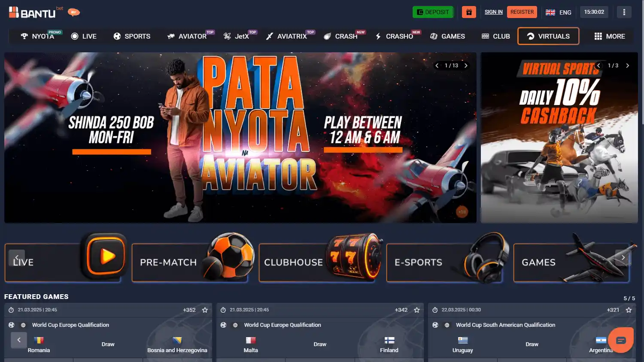Select Malta in featured match
Viewport: 644px width, 362px height.
(251, 344)
